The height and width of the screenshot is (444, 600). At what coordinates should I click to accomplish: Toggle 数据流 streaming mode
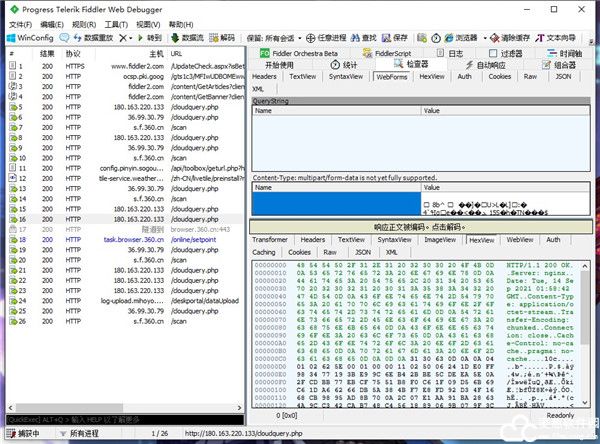point(188,38)
